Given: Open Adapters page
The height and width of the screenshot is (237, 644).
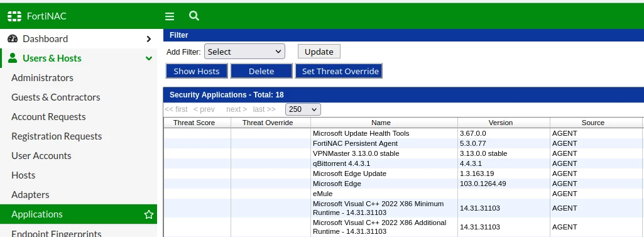Looking at the screenshot, I should click(30, 195).
